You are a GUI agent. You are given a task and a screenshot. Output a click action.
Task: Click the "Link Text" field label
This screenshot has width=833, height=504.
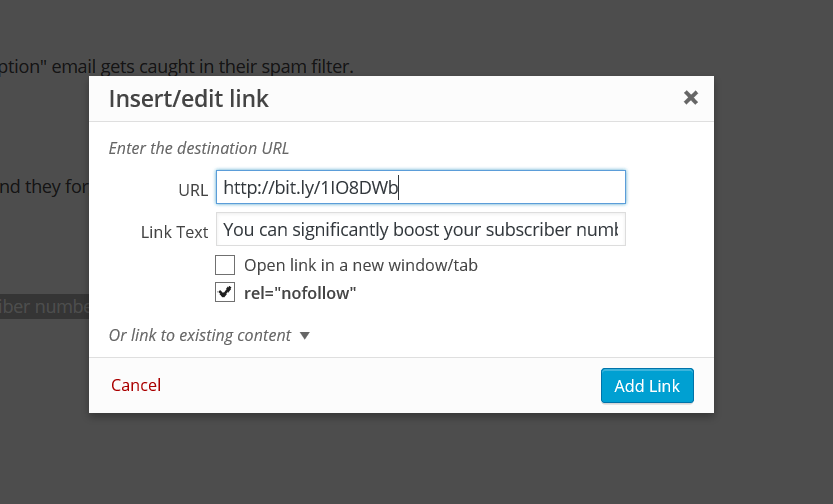pos(174,232)
